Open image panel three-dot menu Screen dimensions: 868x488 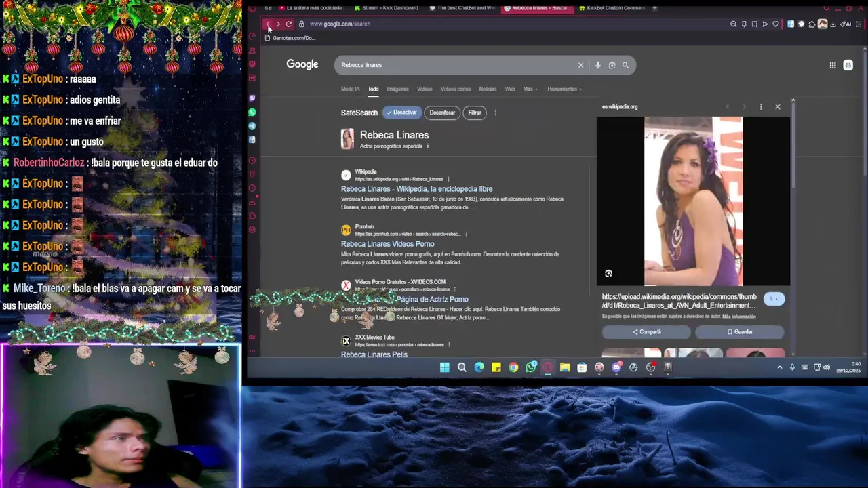[761, 107]
